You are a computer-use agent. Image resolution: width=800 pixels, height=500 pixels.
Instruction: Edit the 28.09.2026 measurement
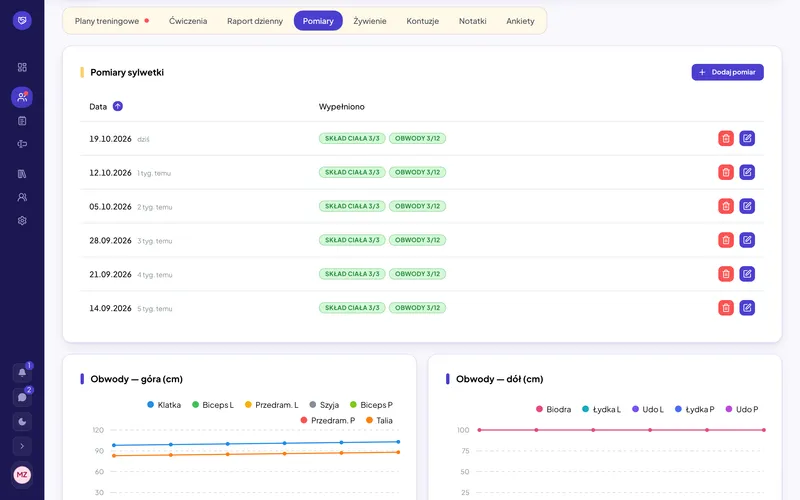(747, 240)
